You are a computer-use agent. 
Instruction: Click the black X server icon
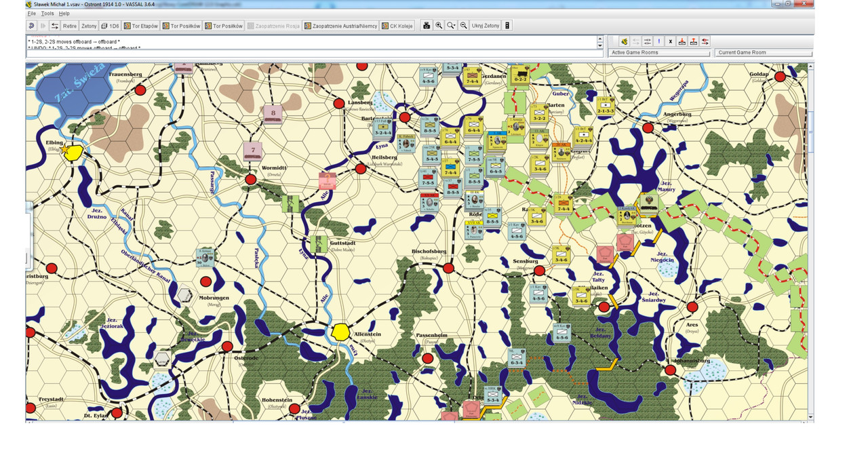[x=671, y=41]
